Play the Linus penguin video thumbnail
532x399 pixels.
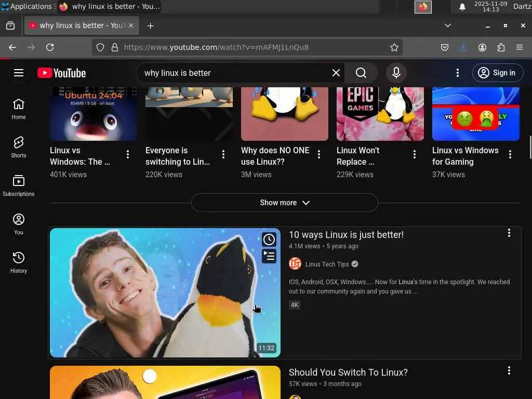click(165, 292)
